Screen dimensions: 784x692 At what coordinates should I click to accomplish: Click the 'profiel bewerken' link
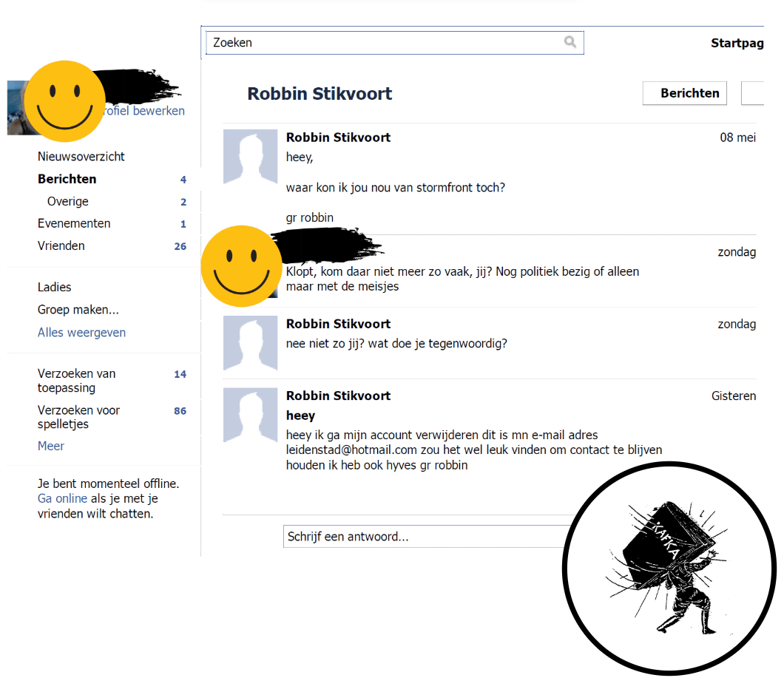tap(145, 111)
